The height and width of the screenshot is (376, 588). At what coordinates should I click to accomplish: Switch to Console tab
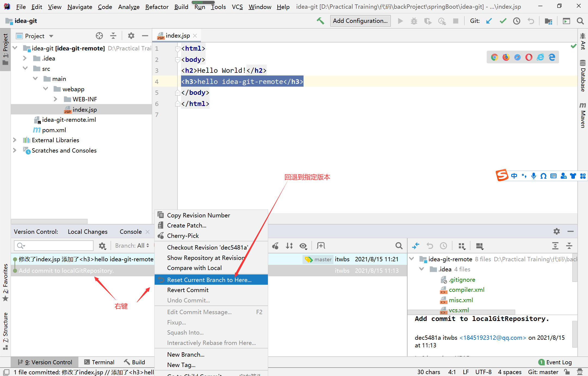[x=131, y=232]
